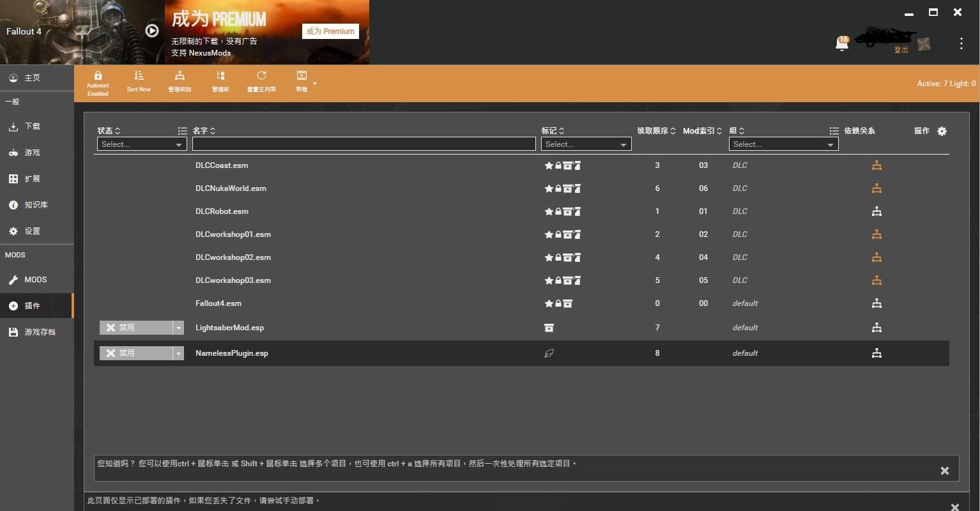Sort by the 名字 column header
Screen dimensions: 980x511
(204, 131)
